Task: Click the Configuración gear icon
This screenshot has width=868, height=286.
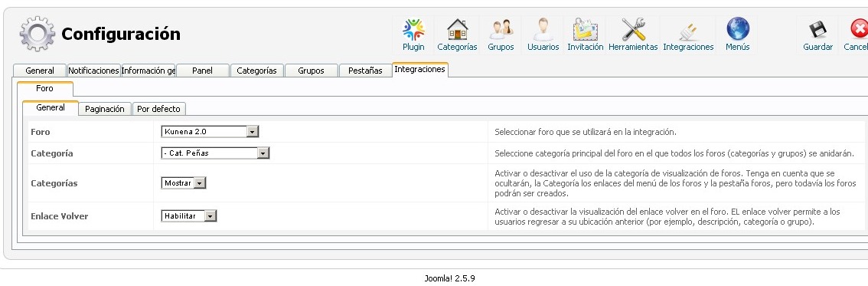Action: 37,34
